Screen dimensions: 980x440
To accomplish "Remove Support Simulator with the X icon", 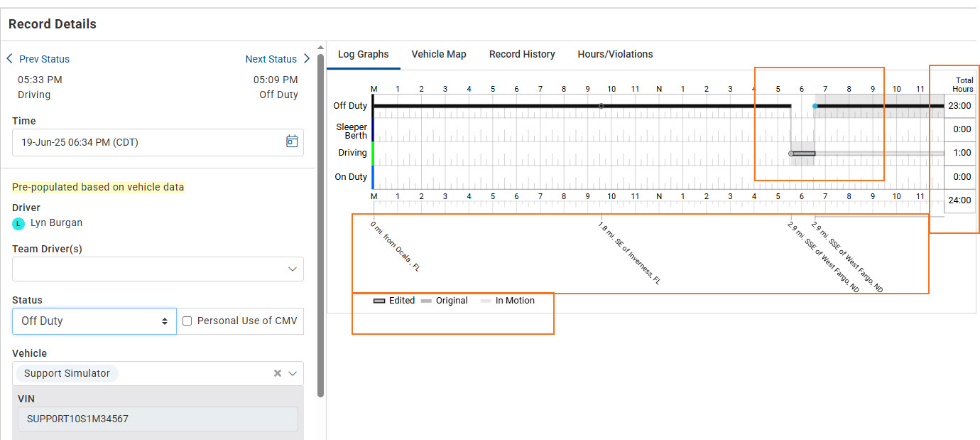I will tap(278, 373).
